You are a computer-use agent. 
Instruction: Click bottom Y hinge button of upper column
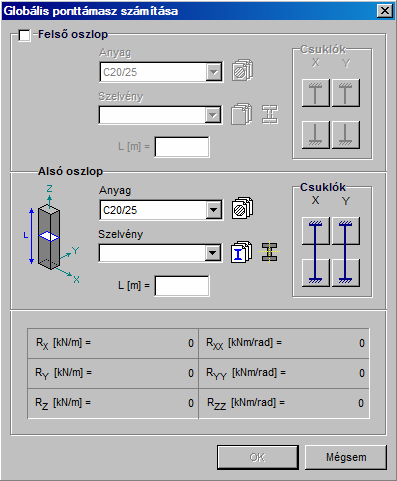point(346,135)
